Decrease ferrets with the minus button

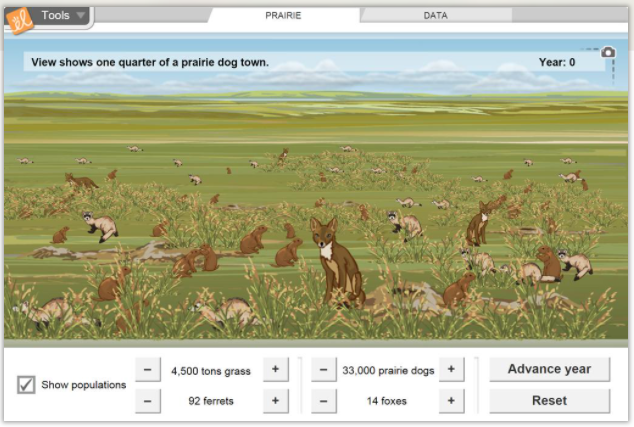click(x=148, y=401)
